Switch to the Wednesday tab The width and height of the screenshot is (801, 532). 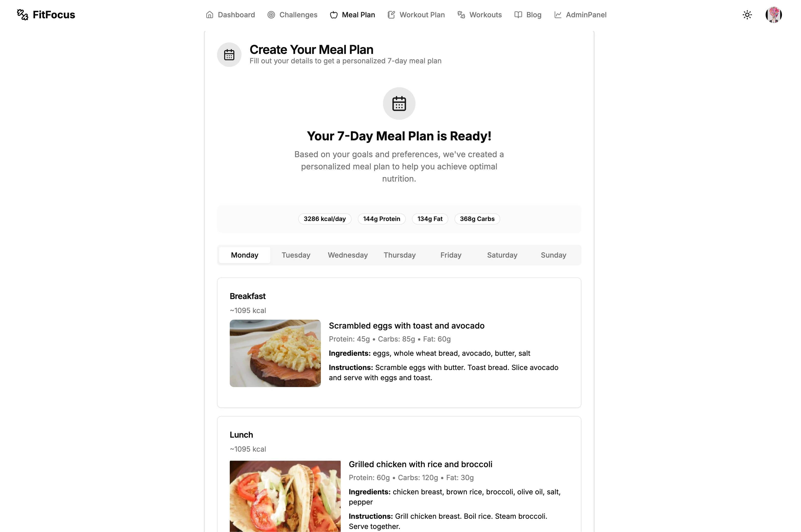click(348, 255)
